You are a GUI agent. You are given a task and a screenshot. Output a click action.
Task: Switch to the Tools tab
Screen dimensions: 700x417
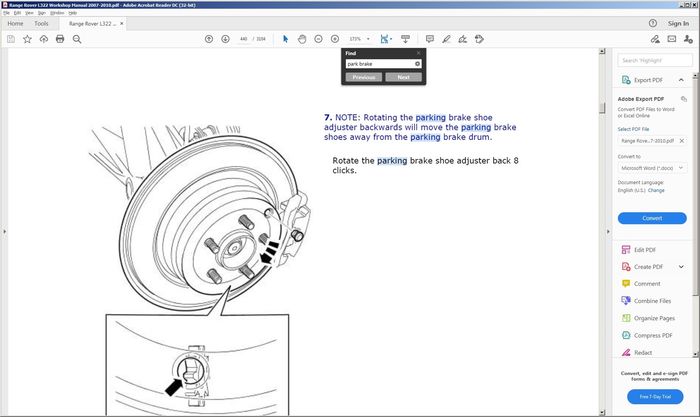click(x=41, y=23)
